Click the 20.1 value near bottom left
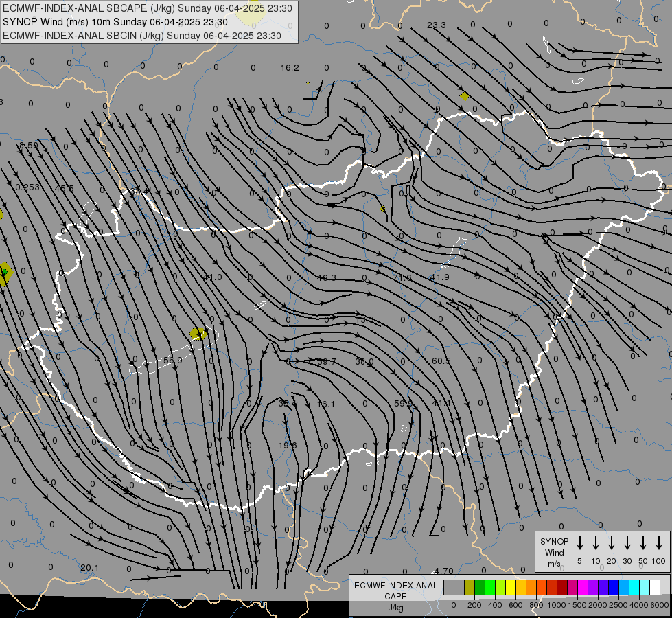Screen dimensions: 672x618 click(89, 568)
